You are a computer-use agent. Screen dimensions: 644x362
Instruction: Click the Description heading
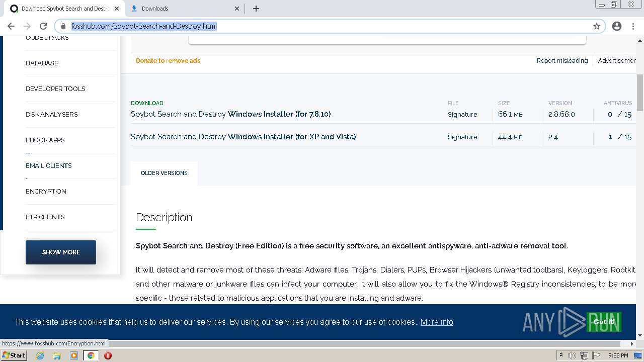(164, 217)
